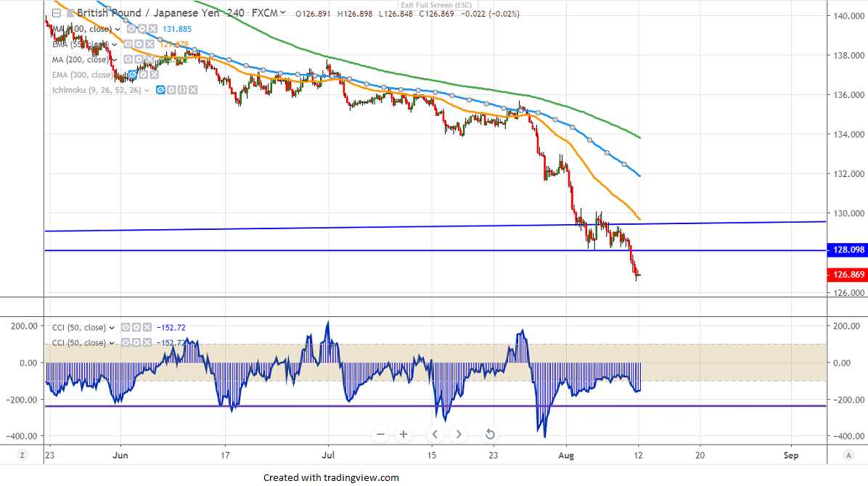868x486 pixels.
Task: Click the Aug label on time axis
Action: pos(566,456)
